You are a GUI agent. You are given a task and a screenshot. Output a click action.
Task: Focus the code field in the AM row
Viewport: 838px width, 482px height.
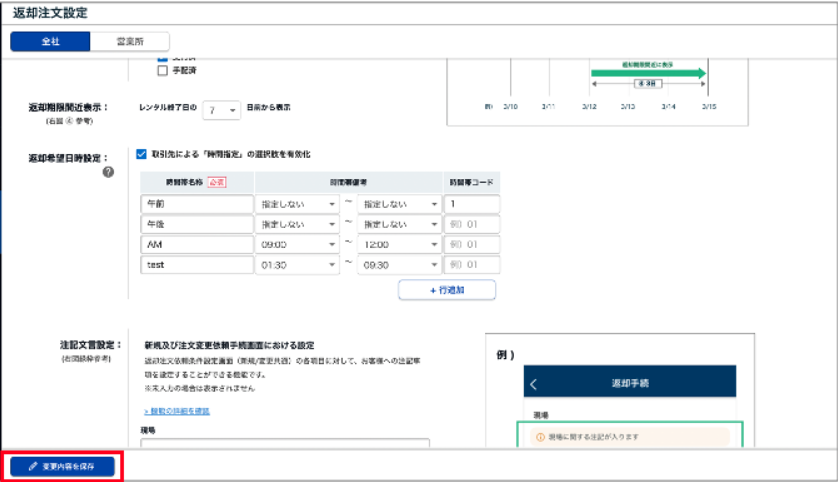tap(471, 244)
